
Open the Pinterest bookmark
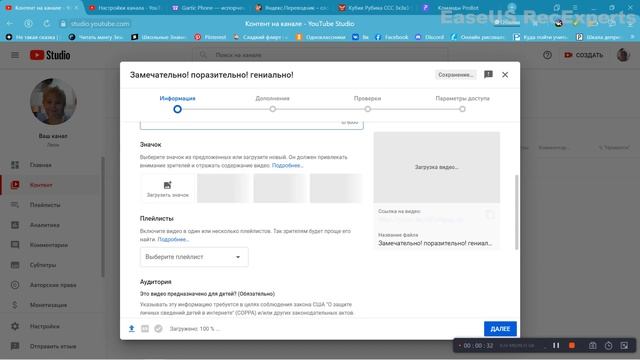(x=210, y=37)
